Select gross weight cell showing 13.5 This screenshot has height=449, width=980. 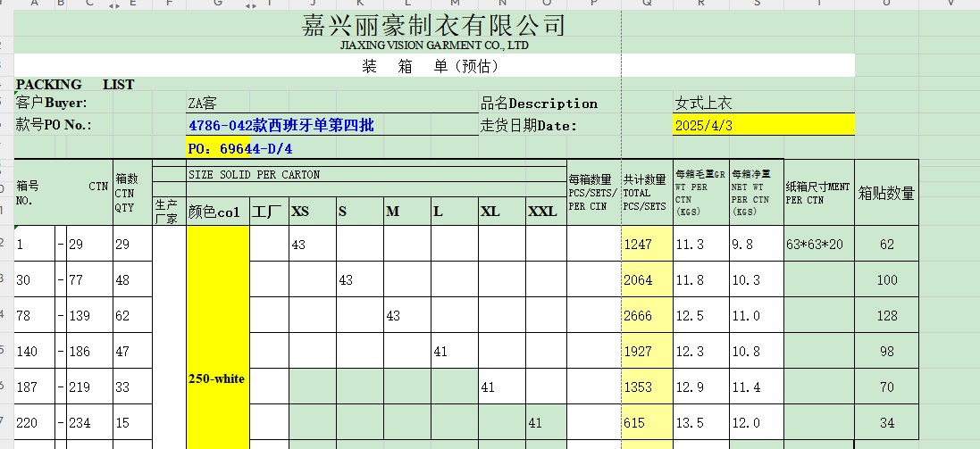pos(700,423)
